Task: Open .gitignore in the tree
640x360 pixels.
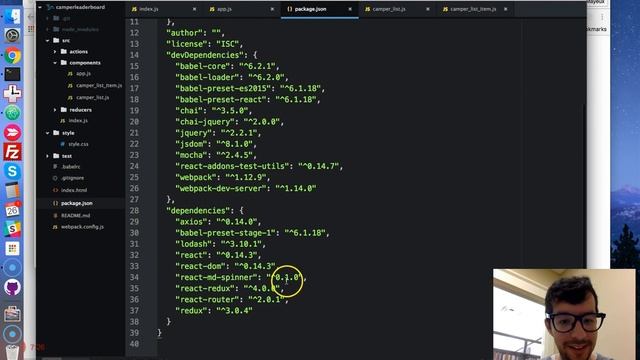Action: pyautogui.click(x=72, y=178)
